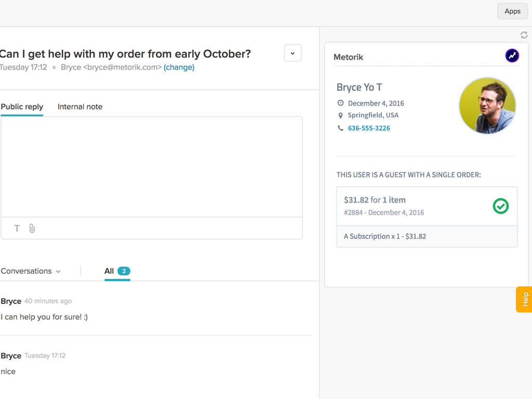Click the green order completed checkmark
532x399 pixels.
click(x=500, y=206)
